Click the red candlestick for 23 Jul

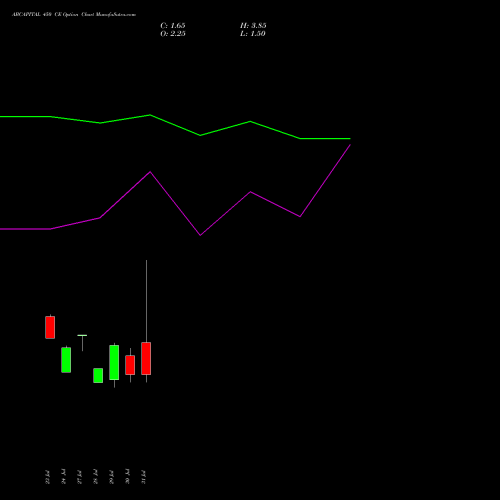pyautogui.click(x=50, y=327)
